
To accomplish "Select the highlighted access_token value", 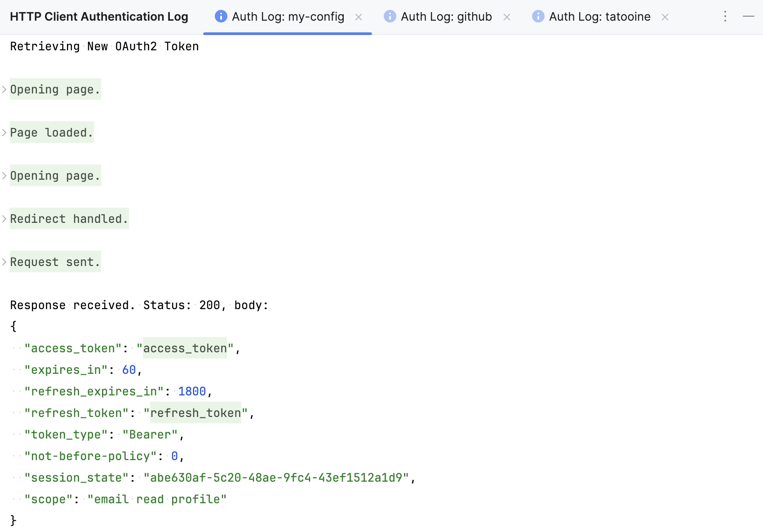I will click(184, 348).
